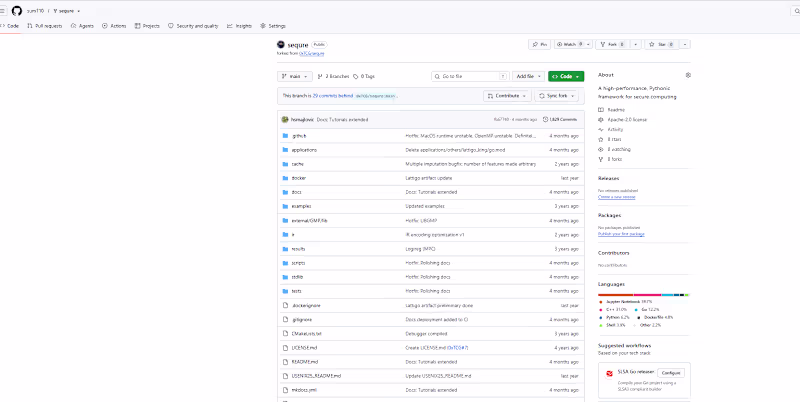Click the fork icon next to 0 forks
The height and width of the screenshot is (402, 800).
601,159
